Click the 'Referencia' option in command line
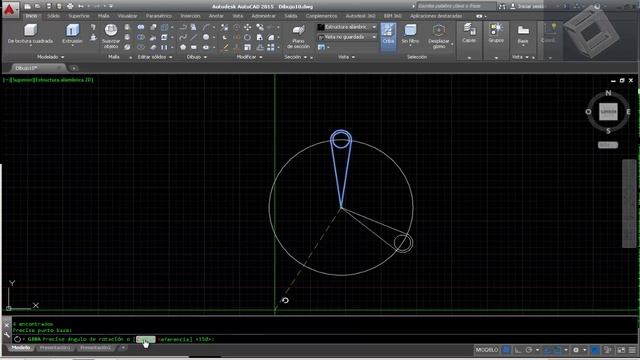This screenshot has width=640, height=360. click(x=175, y=339)
